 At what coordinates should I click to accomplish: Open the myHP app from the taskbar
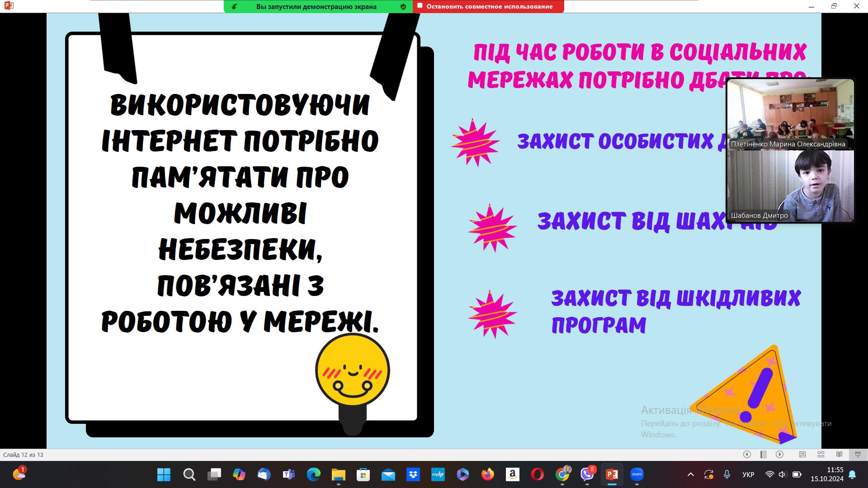click(438, 474)
